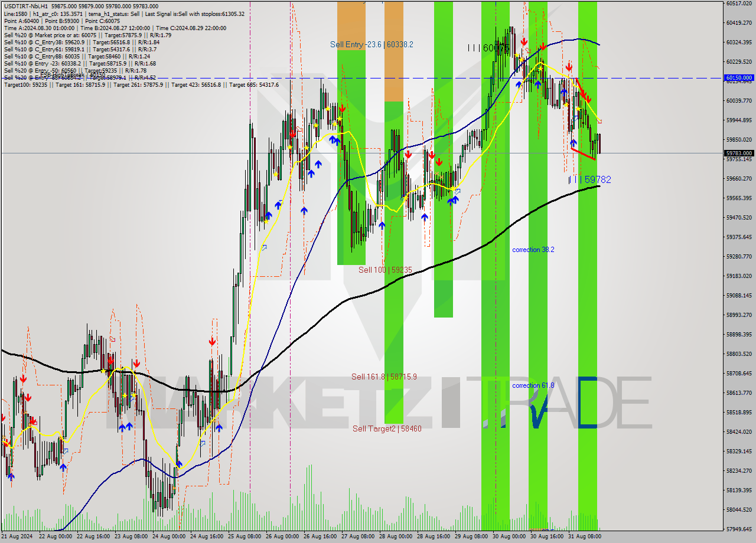The height and width of the screenshot is (543, 756).
Task: Click the '29 Aug 08:00' time label
Action: 471,537
